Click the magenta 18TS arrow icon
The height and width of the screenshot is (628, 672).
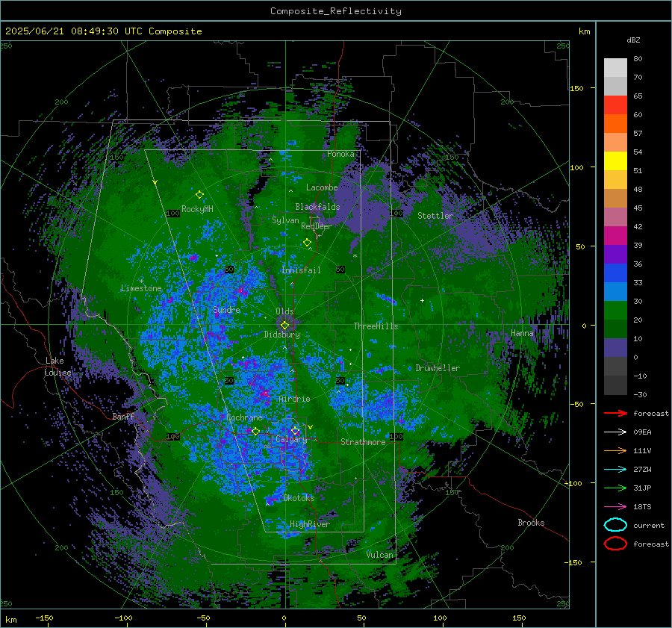(x=615, y=507)
